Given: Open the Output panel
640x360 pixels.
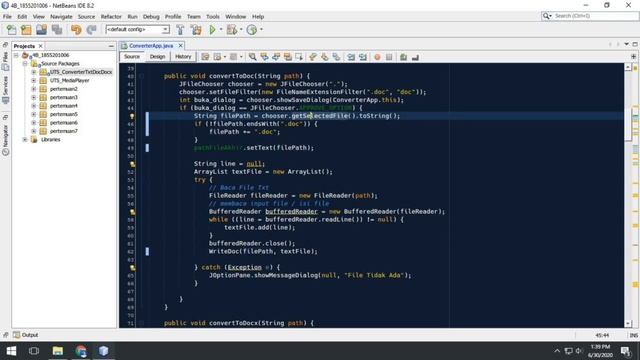Looking at the screenshot, I should [25, 335].
